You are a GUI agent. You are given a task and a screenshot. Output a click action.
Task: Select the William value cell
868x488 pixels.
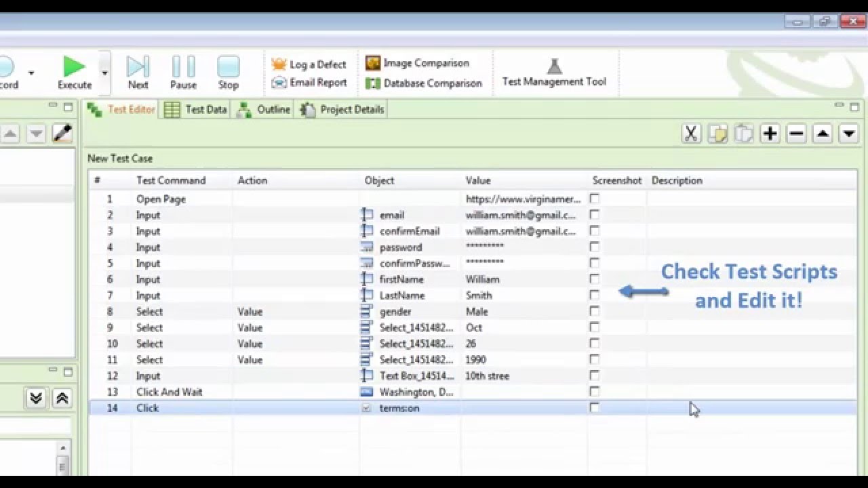point(482,279)
